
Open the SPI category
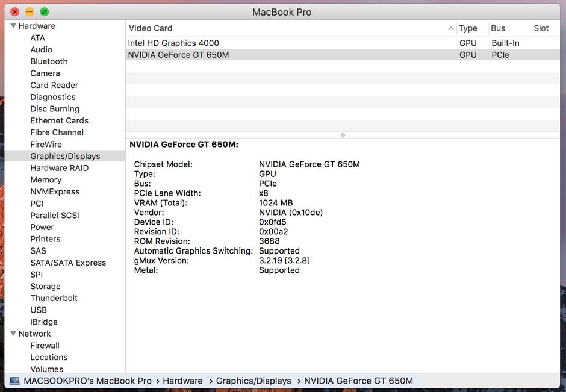(37, 275)
